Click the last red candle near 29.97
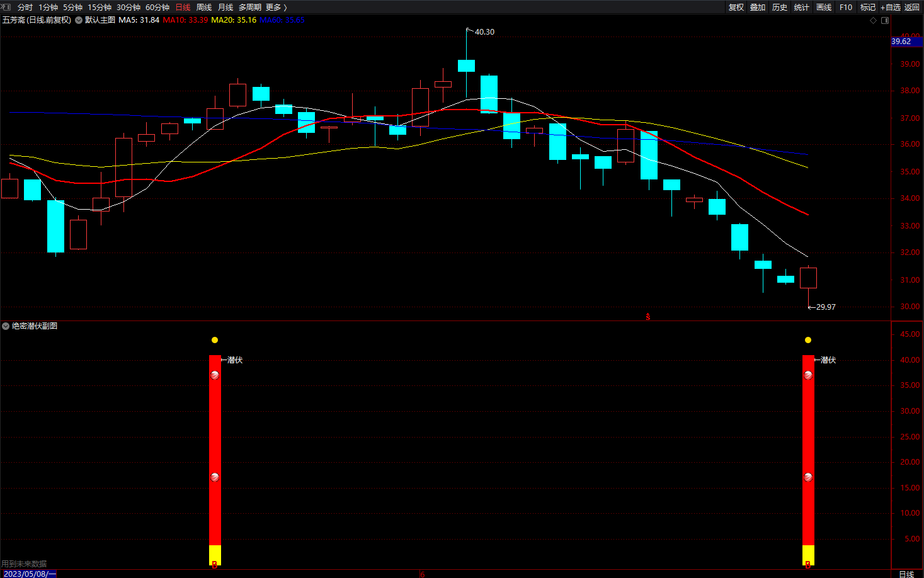This screenshot has width=924, height=578. click(x=808, y=278)
